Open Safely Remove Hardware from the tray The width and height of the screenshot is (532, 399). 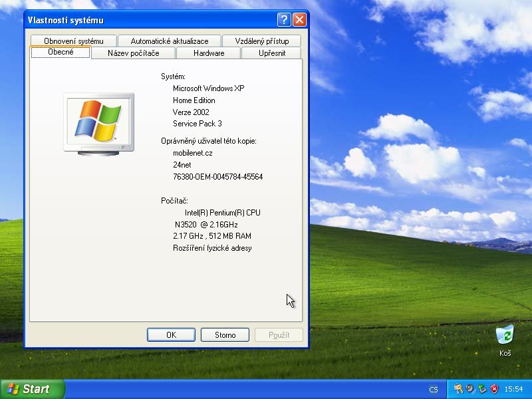483,389
